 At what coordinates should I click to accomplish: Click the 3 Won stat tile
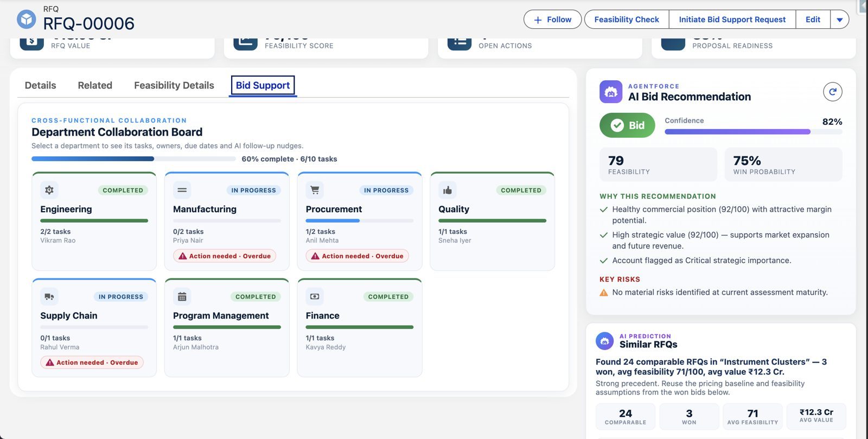coord(689,417)
